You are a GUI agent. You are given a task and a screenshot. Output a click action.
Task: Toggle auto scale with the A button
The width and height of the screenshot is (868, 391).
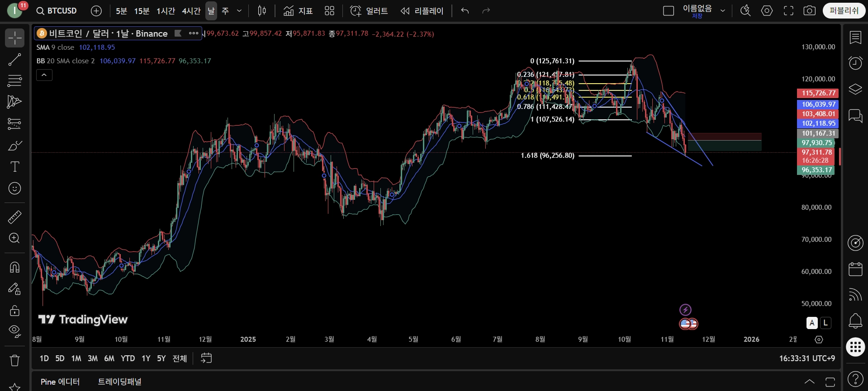[x=812, y=323]
